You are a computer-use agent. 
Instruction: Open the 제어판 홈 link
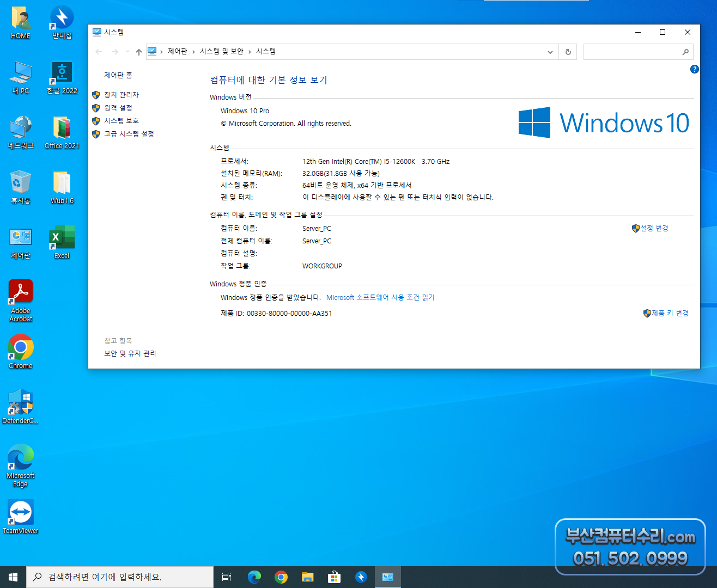click(118, 75)
